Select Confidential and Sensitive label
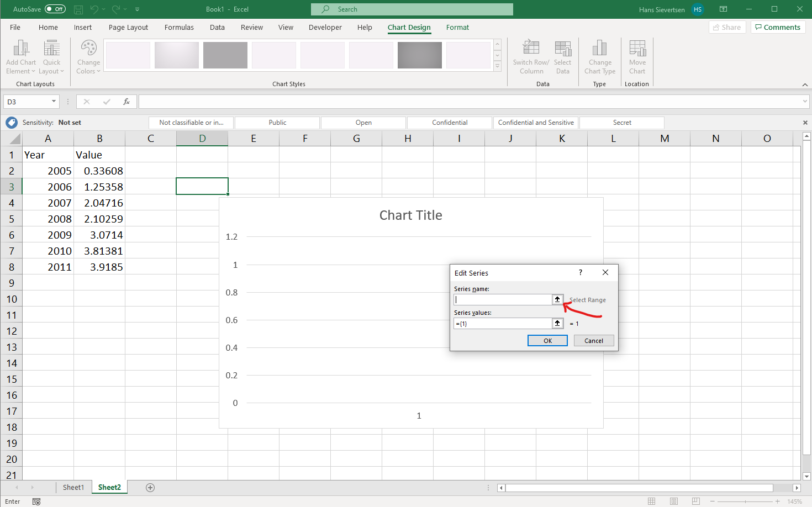The height and width of the screenshot is (507, 812). point(536,123)
